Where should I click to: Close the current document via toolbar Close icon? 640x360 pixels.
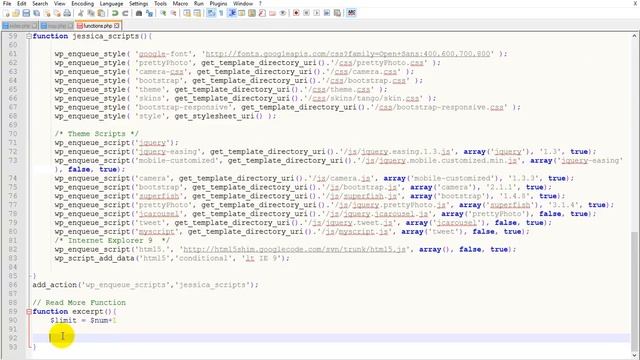[x=47, y=13]
